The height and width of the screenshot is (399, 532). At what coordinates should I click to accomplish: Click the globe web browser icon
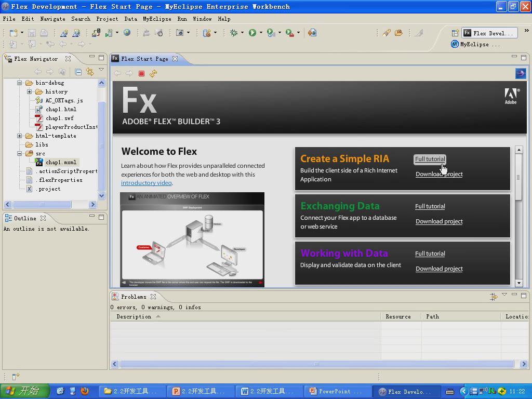[x=127, y=33]
